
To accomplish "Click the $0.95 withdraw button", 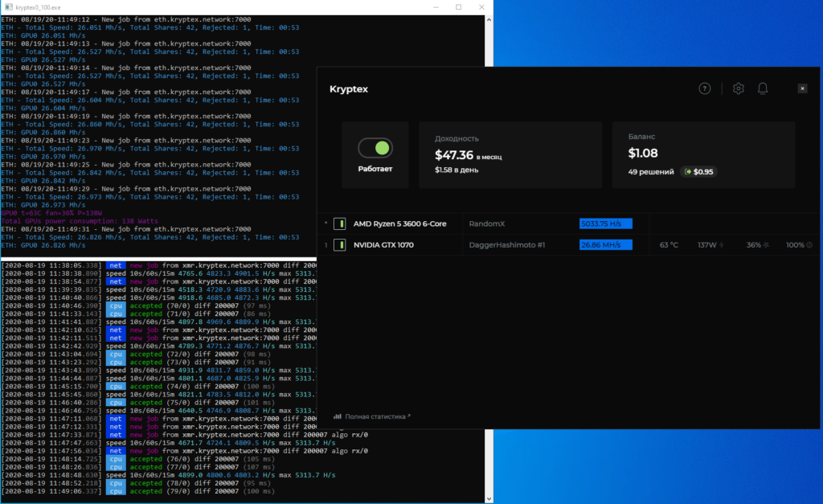I will (698, 171).
